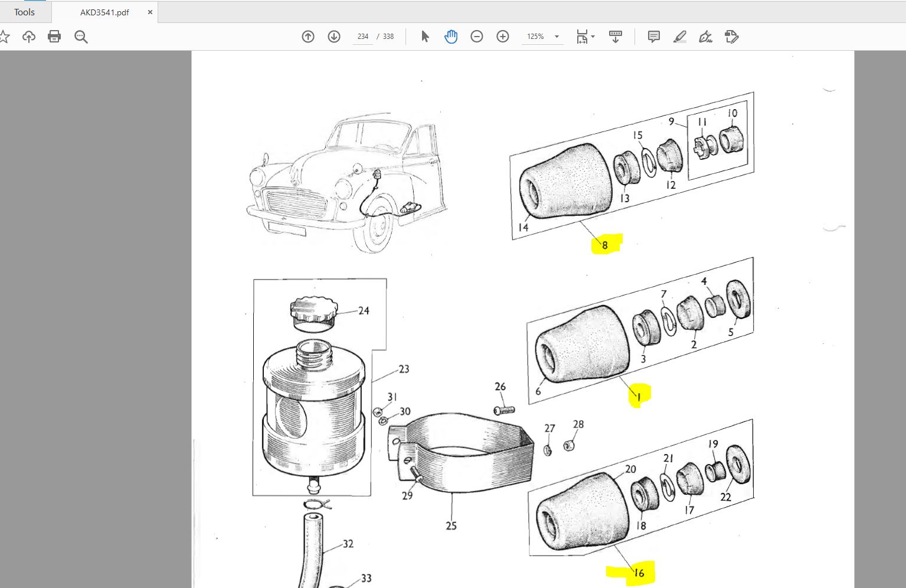Click part label 28 above the nut

click(578, 424)
